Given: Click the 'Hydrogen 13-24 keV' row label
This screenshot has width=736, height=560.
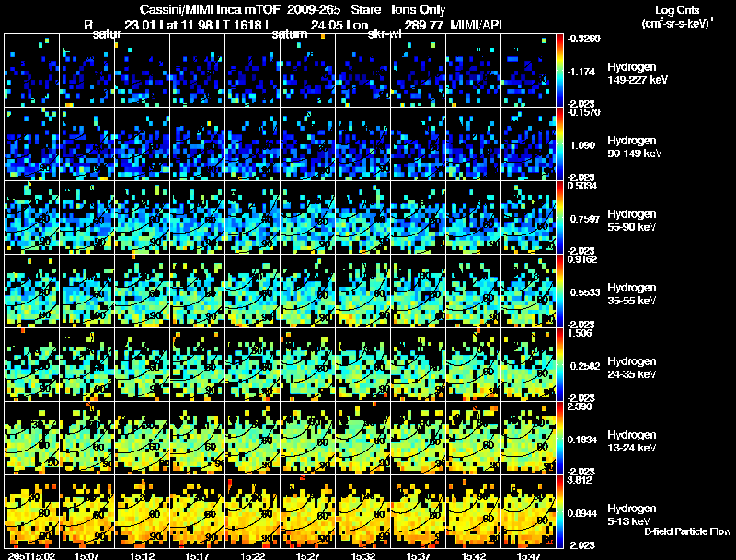Looking at the screenshot, I should [x=632, y=441].
